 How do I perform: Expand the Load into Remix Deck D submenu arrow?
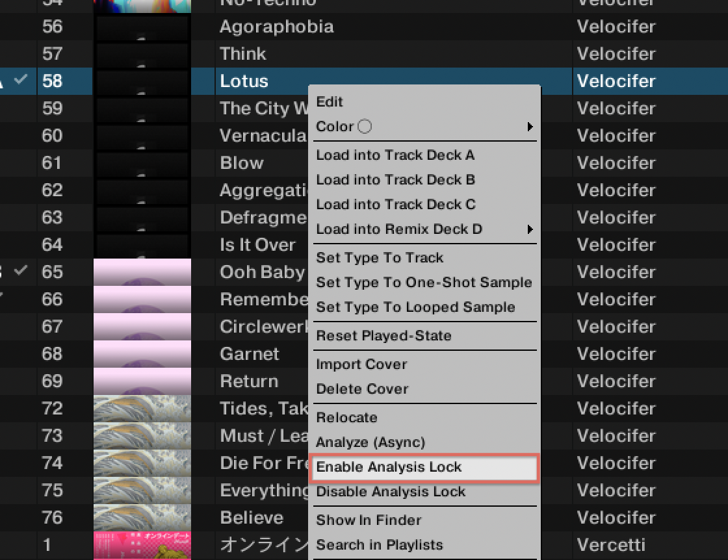(x=530, y=229)
